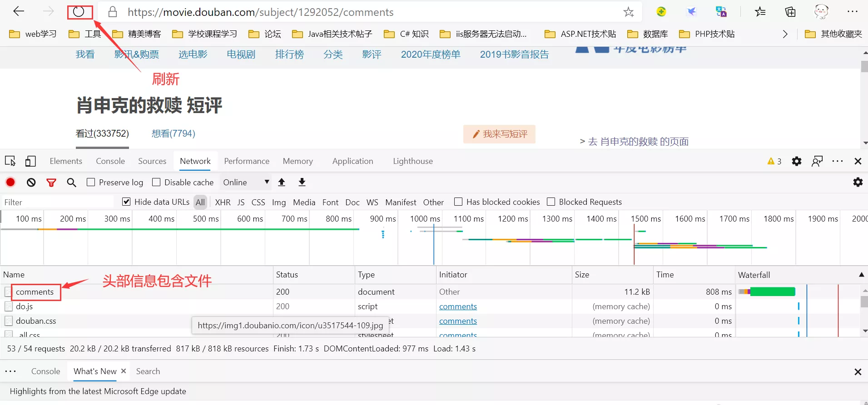The width and height of the screenshot is (868, 405).
Task: Filter requests by Img type
Action: pyautogui.click(x=279, y=202)
